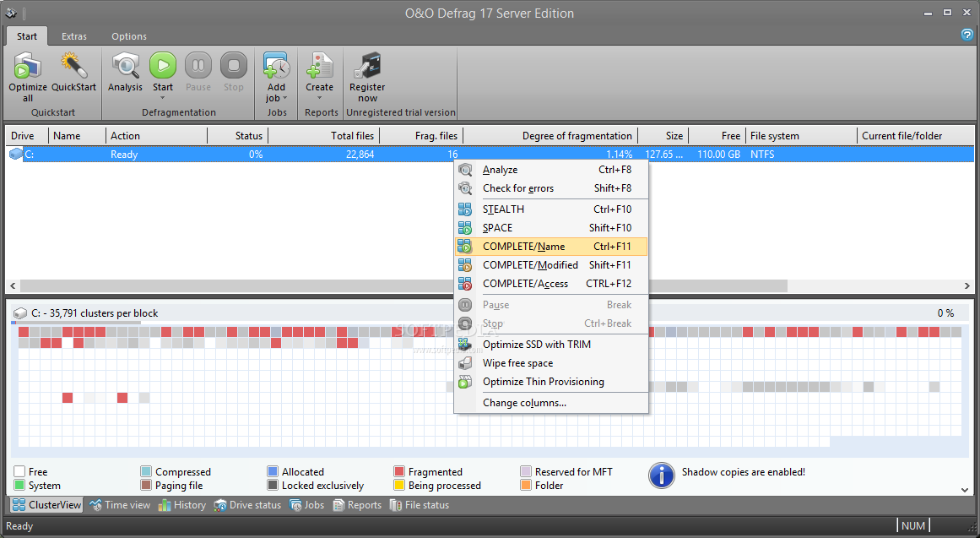
Task: Click the green Start defragmentation button
Action: click(163, 65)
